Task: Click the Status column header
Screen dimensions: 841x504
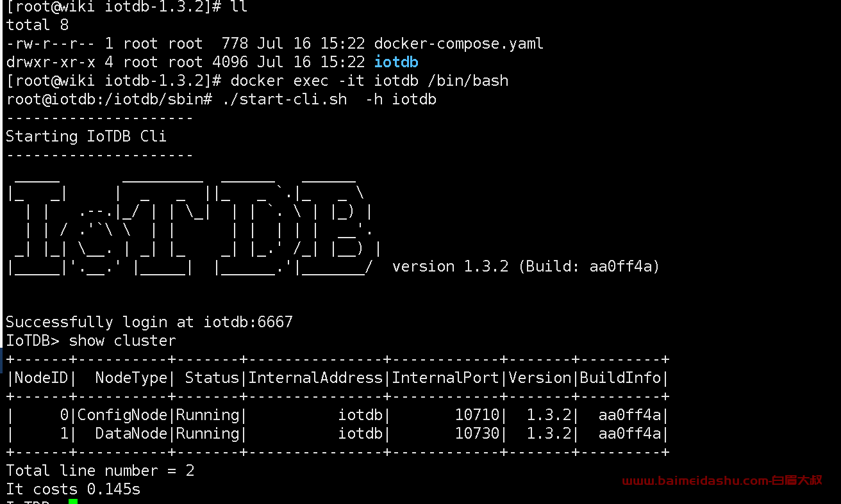Action: pos(212,378)
